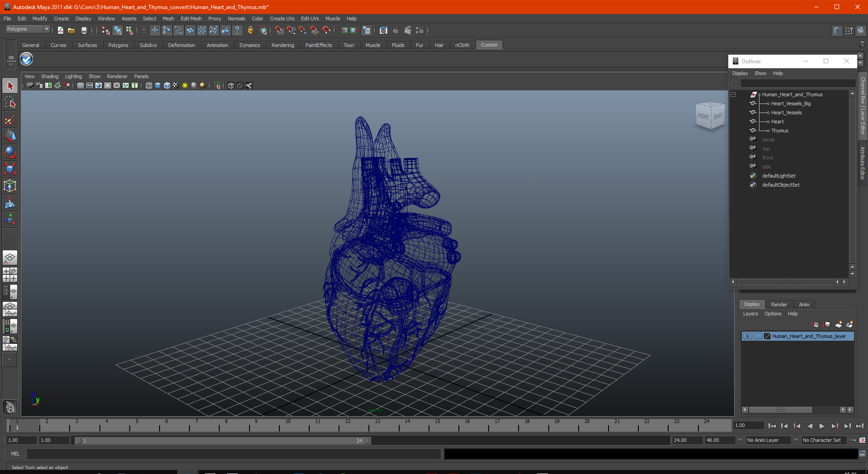Create a new scene from toolbar
This screenshot has height=474, width=868.
(x=60, y=30)
